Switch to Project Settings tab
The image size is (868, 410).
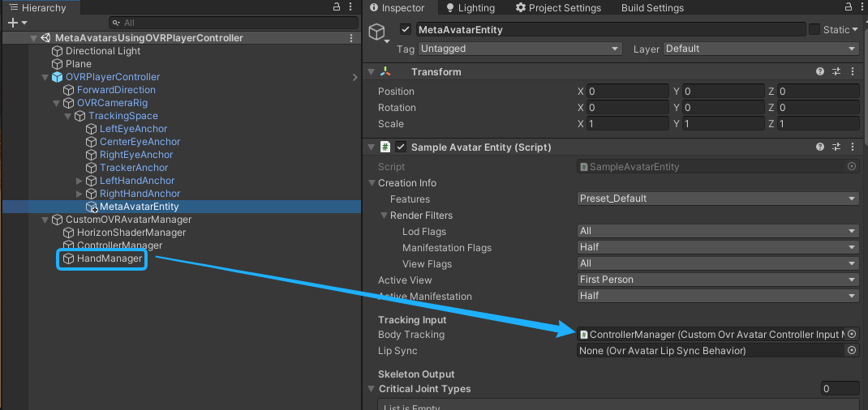tap(558, 8)
